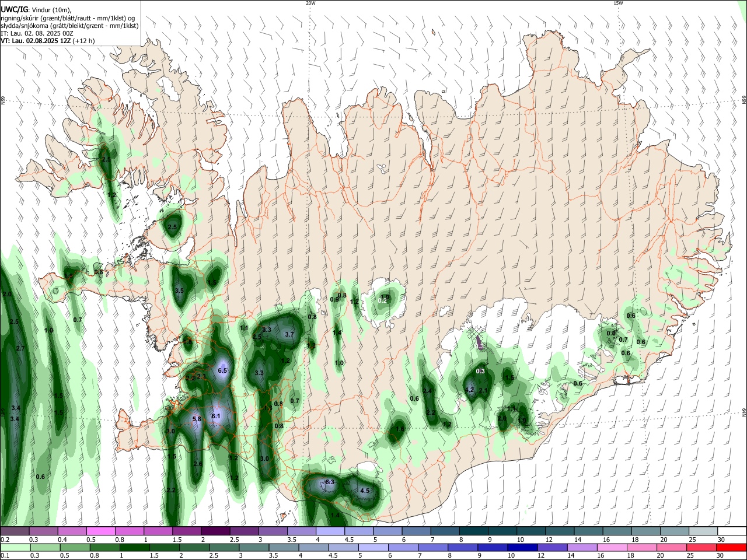Select the pale green 0.1–0.3 swatch in bottom legend row

click(x=15, y=547)
